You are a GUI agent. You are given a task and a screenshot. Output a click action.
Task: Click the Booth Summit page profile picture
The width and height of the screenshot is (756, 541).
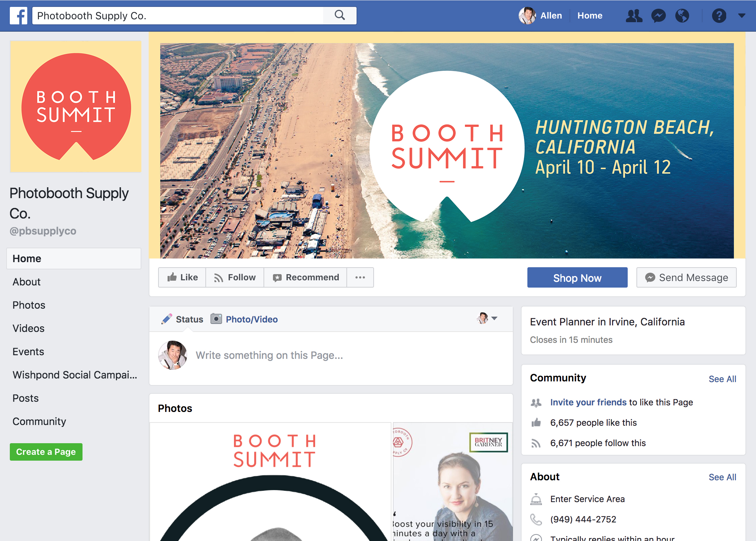(76, 106)
